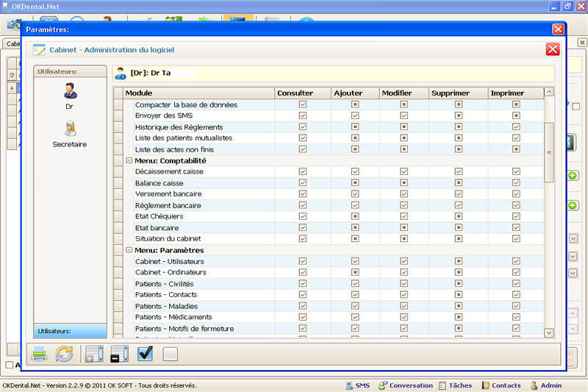Viewport: 588px width, 392px height.
Task: Click Admin in the status bar
Action: 546,385
